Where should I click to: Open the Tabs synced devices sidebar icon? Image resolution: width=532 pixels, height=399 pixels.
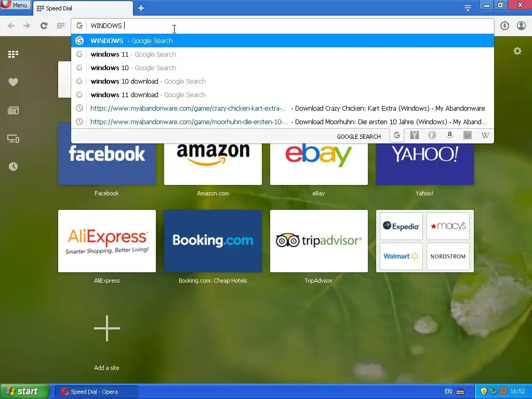point(13,138)
